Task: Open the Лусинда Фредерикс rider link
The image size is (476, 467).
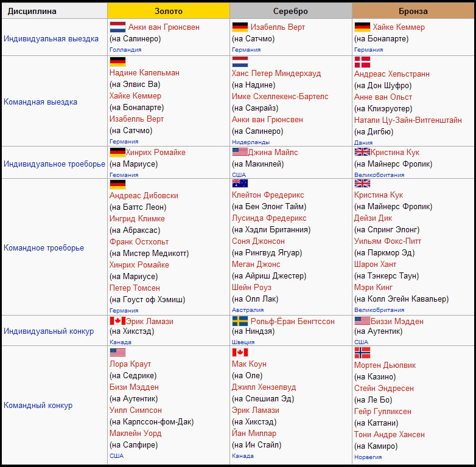Action: pyautogui.click(x=269, y=218)
